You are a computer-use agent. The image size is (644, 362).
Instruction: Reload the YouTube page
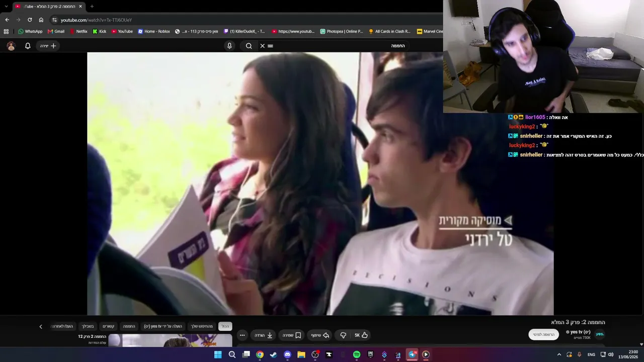[30, 20]
